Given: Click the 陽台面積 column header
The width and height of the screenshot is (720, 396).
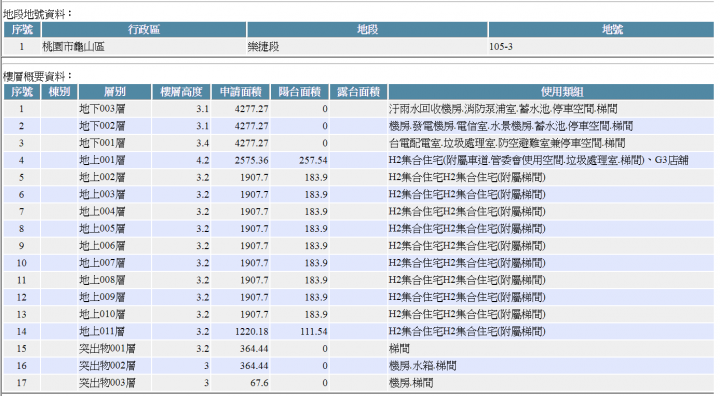Looking at the screenshot, I should pyautogui.click(x=300, y=92).
